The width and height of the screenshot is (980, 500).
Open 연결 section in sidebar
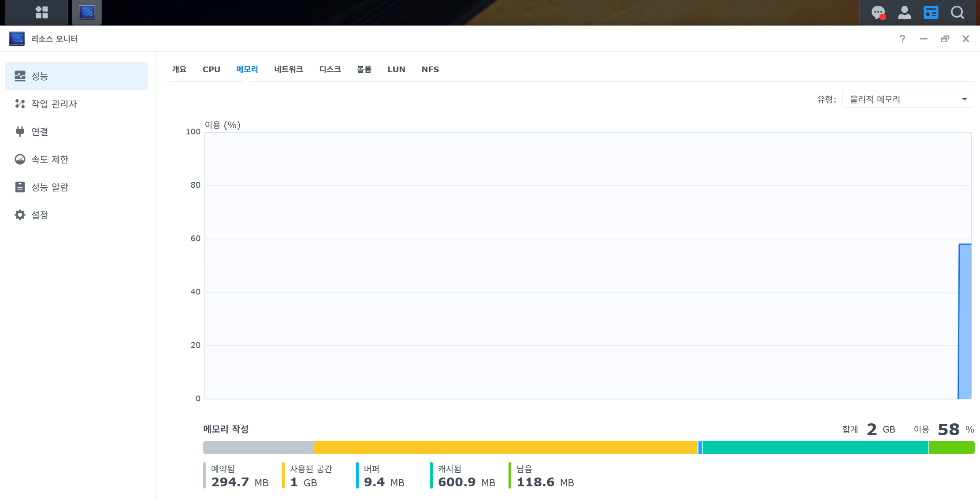(76, 131)
